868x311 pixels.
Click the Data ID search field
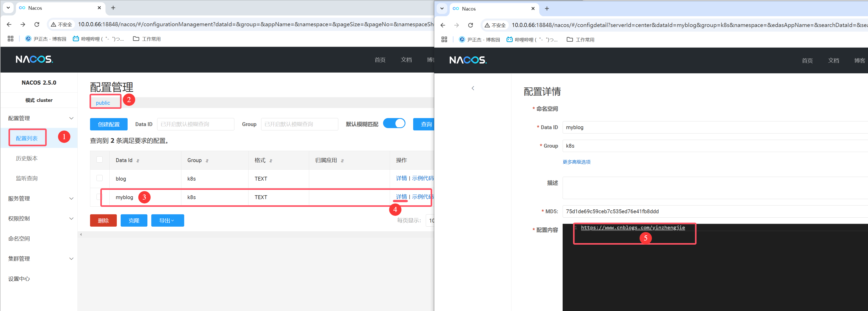196,124
